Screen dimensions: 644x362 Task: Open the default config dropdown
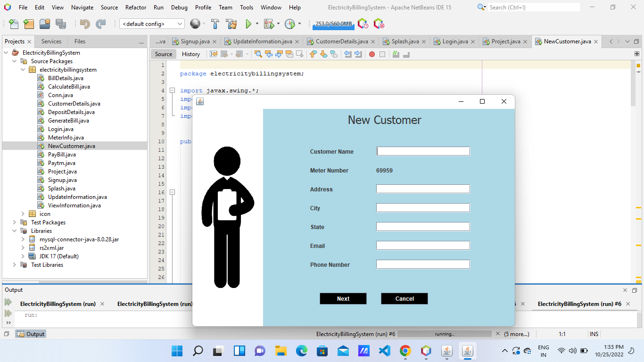[180, 23]
